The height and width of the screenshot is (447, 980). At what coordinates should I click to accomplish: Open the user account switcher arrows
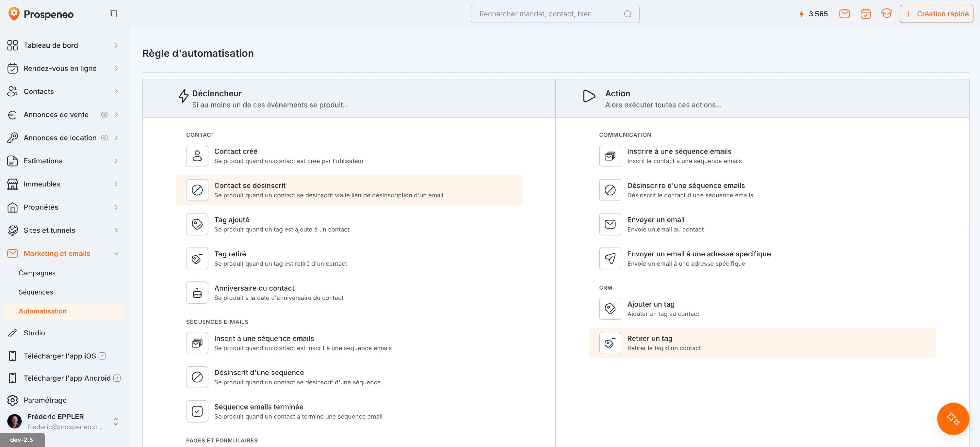coord(116,422)
